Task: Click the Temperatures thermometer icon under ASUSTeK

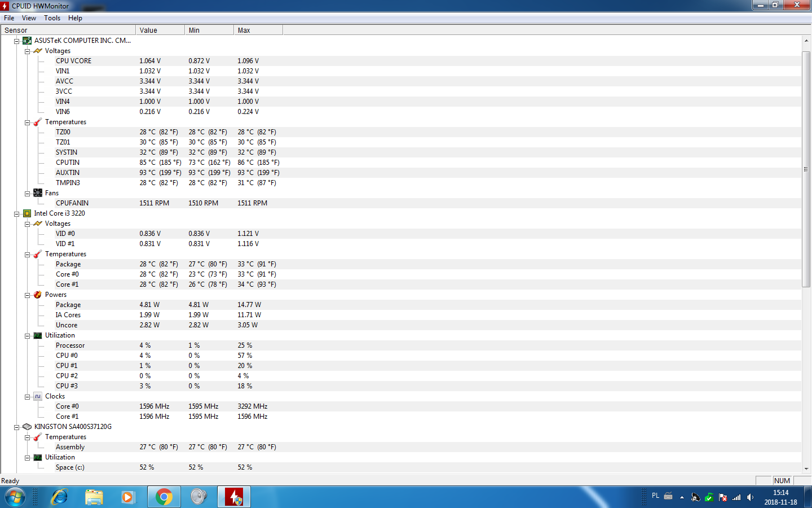Action: [38, 122]
